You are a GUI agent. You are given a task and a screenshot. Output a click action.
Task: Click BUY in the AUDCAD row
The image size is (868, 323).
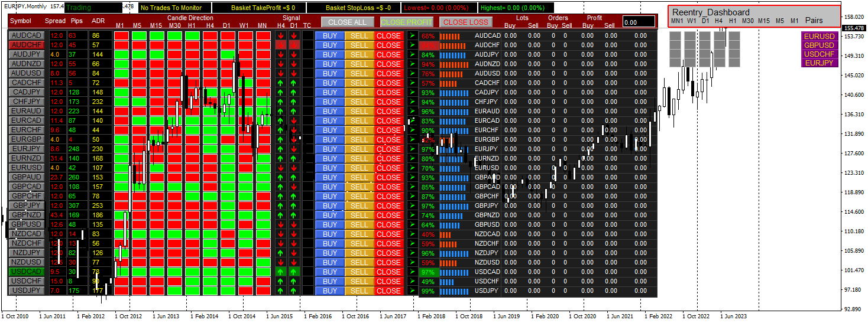[x=330, y=36]
